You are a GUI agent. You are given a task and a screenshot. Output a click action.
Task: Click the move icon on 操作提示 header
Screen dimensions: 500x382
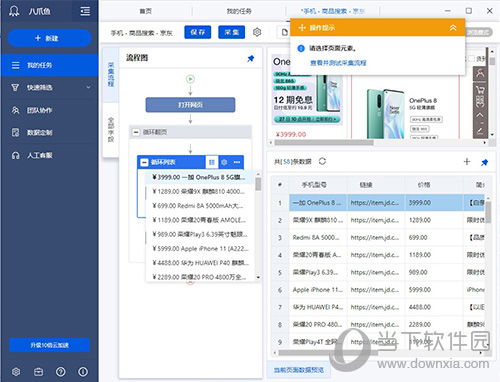(x=302, y=28)
